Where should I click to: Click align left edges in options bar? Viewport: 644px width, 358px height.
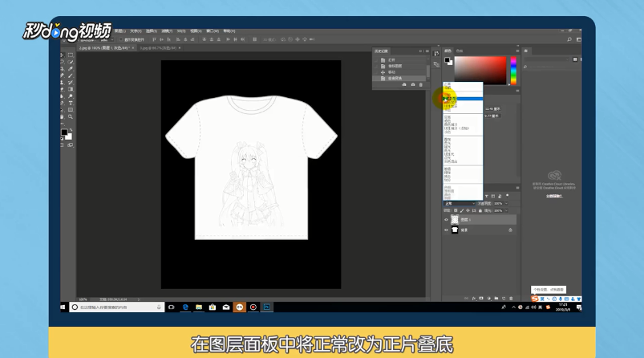pos(178,39)
